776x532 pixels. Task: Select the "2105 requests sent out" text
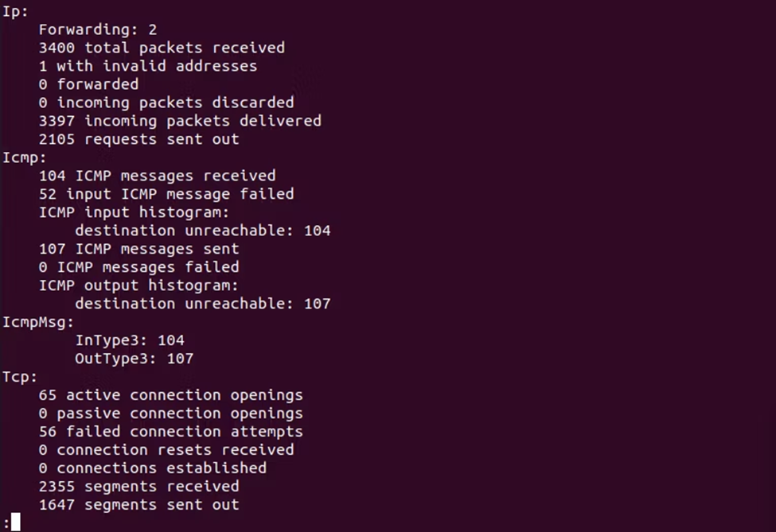tap(138, 139)
